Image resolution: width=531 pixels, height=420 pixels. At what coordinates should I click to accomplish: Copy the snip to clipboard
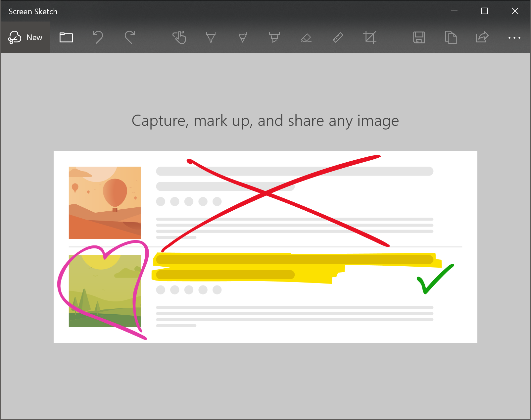pyautogui.click(x=451, y=37)
